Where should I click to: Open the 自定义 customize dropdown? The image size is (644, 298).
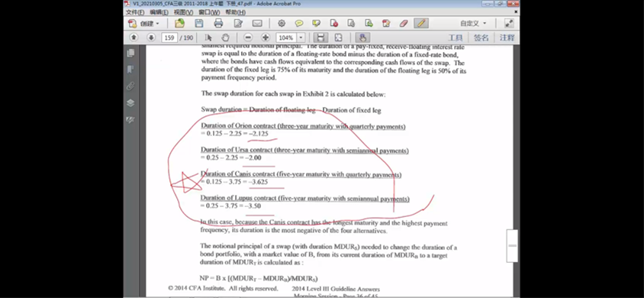tap(473, 24)
